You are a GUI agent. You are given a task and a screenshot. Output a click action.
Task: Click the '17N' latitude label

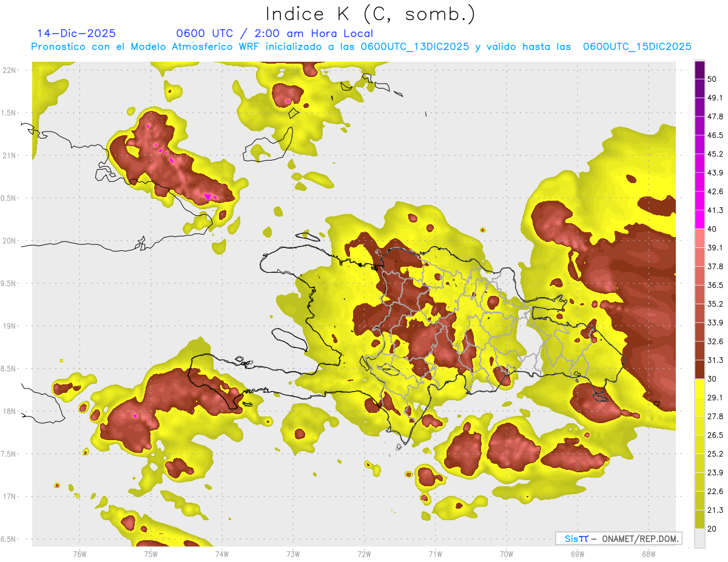tap(9, 497)
